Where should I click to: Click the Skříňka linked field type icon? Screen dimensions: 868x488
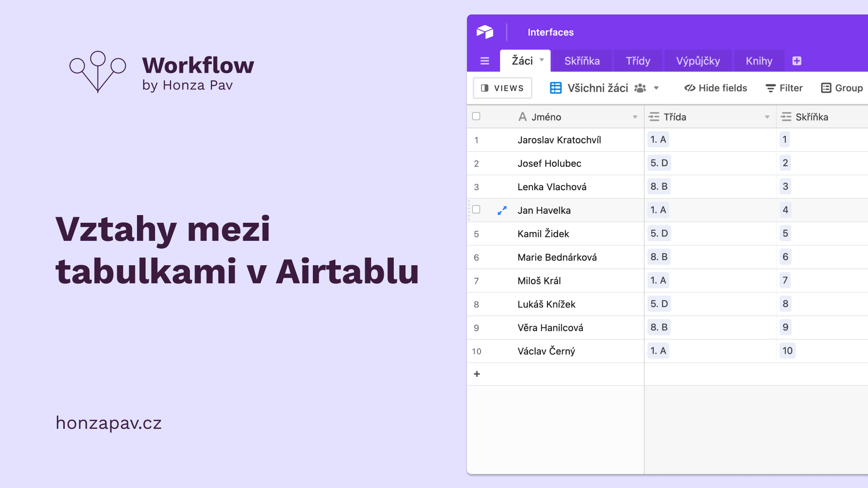[786, 117]
